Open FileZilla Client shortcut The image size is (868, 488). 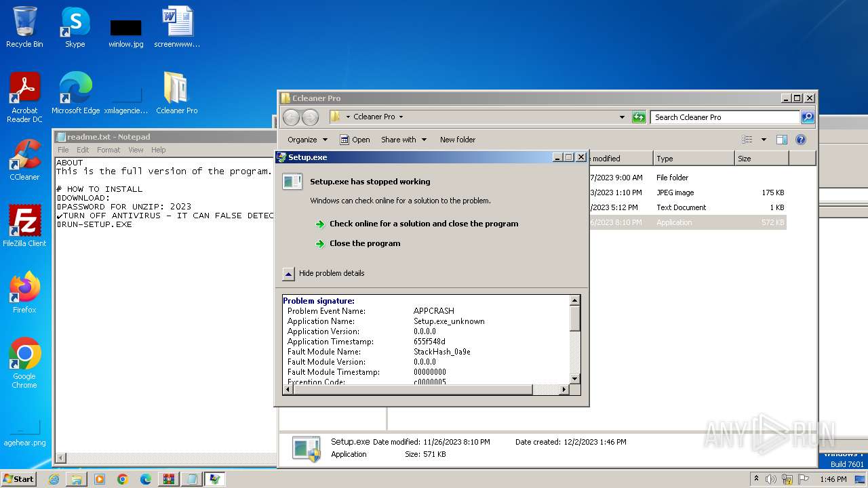point(24,226)
